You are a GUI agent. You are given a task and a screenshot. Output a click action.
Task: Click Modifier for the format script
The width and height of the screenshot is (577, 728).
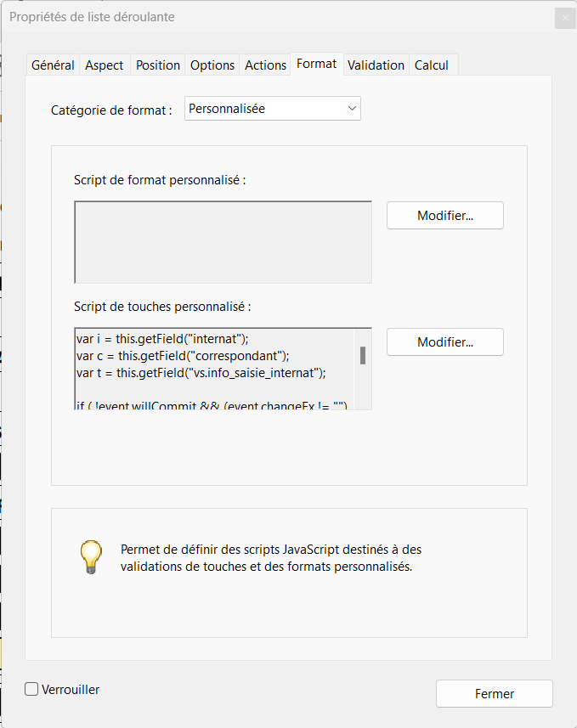[x=445, y=216]
